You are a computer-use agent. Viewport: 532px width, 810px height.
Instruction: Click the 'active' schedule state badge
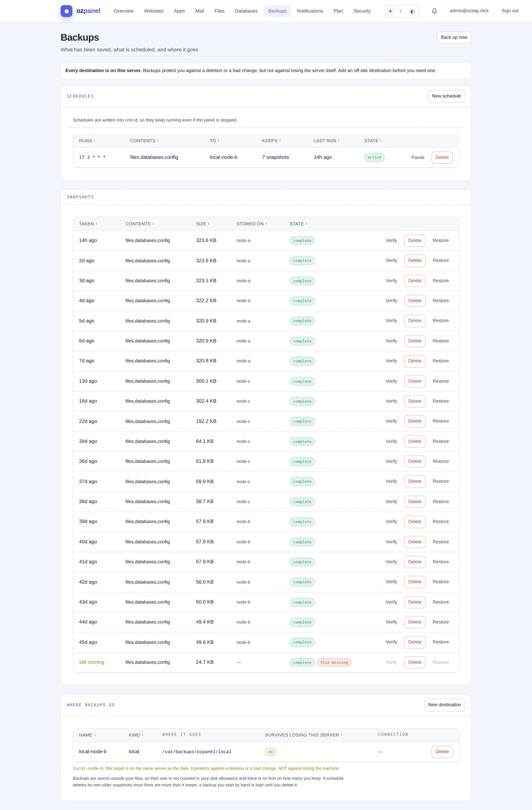(x=374, y=157)
